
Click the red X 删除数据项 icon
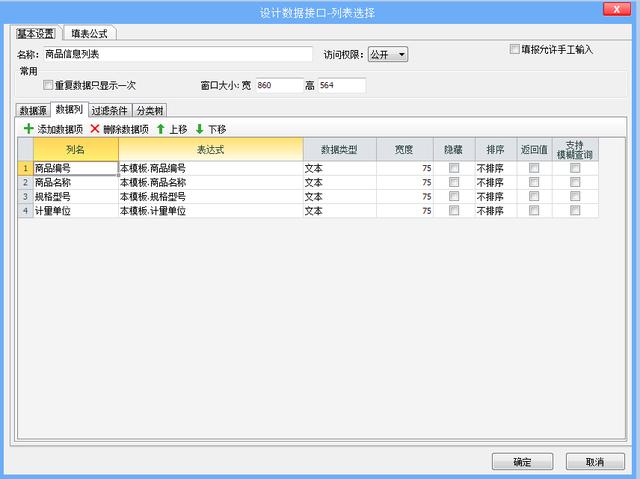[x=95, y=129]
